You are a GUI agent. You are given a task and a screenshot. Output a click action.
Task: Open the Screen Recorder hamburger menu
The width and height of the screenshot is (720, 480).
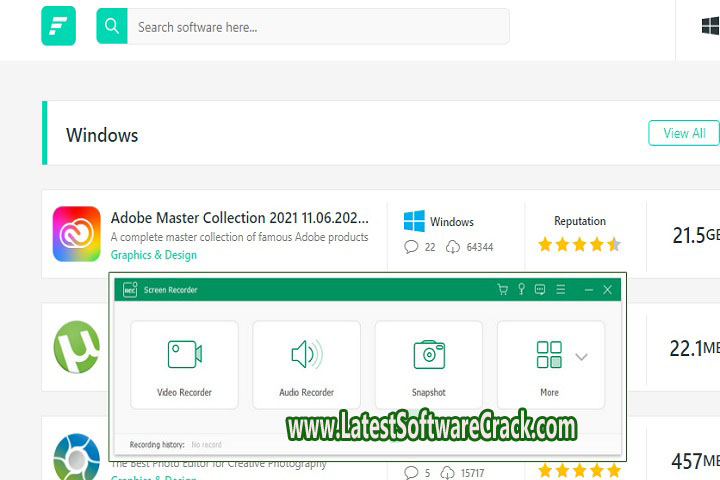[x=561, y=290]
